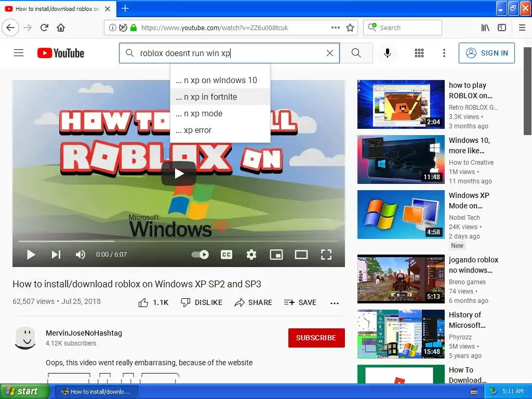
Task: Click the URL address bar text
Action: pyautogui.click(x=215, y=28)
